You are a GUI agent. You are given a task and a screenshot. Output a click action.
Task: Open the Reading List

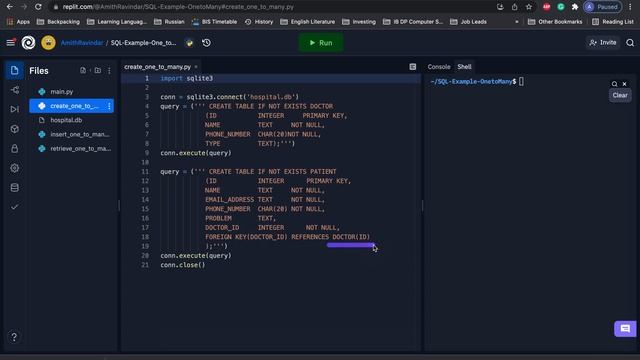[x=613, y=22]
